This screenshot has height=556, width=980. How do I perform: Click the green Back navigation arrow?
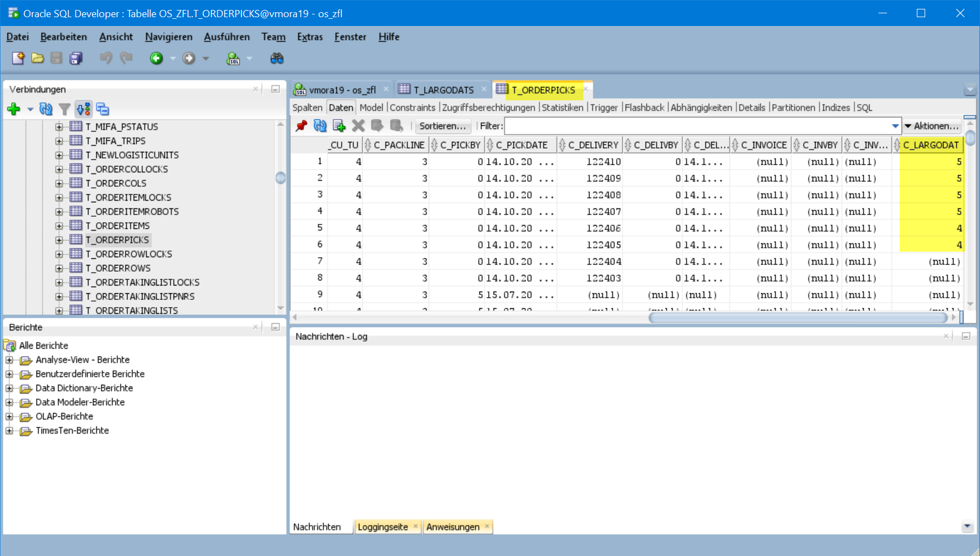[x=156, y=58]
